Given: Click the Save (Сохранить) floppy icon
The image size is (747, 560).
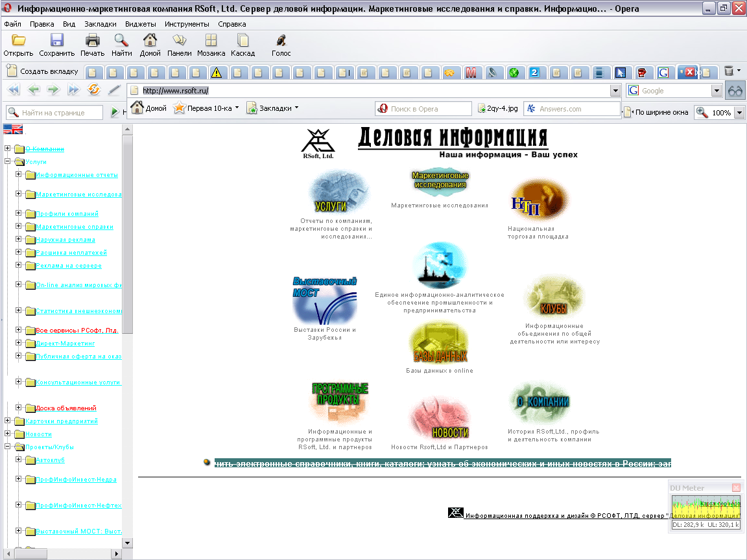Looking at the screenshot, I should 56,40.
